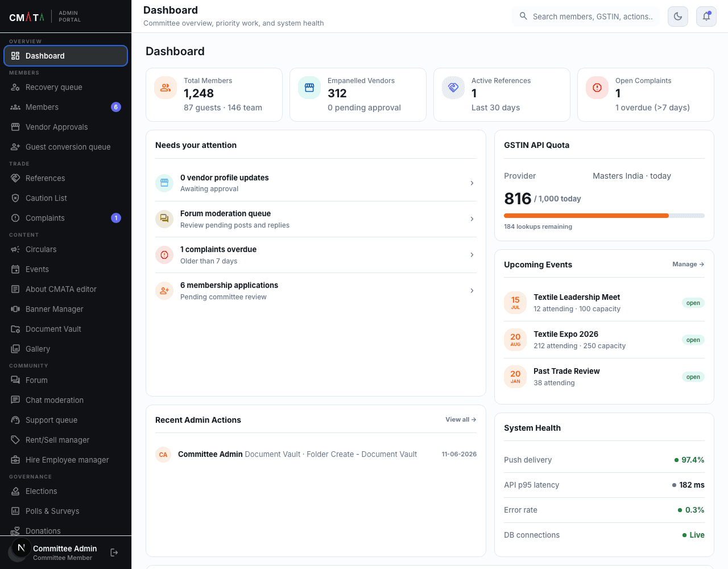Open Guest conversion queue
Image resolution: width=728 pixels, height=569 pixels.
tap(66, 147)
